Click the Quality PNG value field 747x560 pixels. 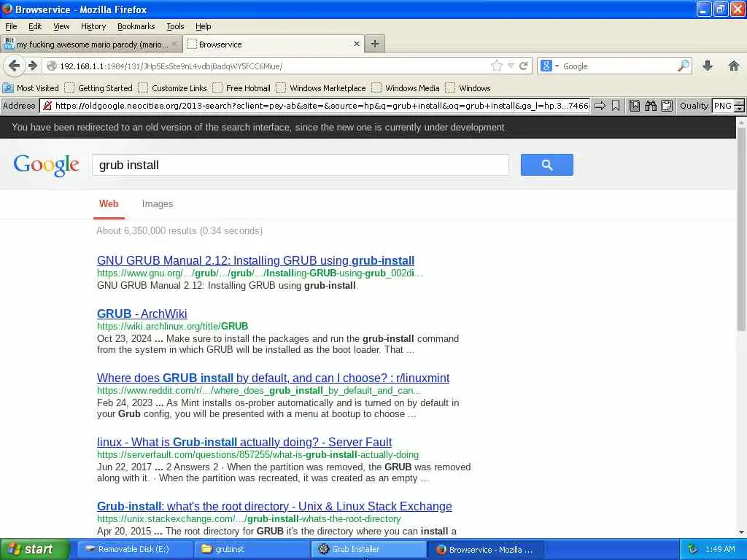coord(723,105)
